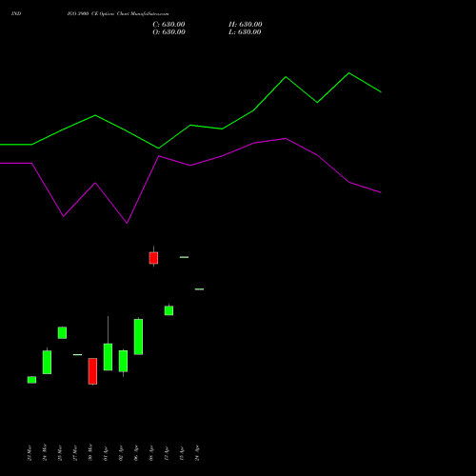This screenshot has height=476, width=476.
Task: Click the 25 Mar date label
Action: click(60, 453)
